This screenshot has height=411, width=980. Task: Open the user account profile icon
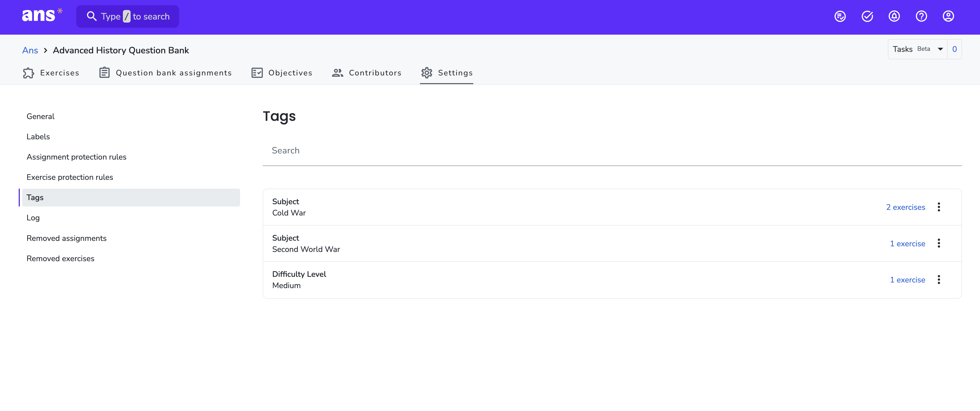click(x=948, y=16)
